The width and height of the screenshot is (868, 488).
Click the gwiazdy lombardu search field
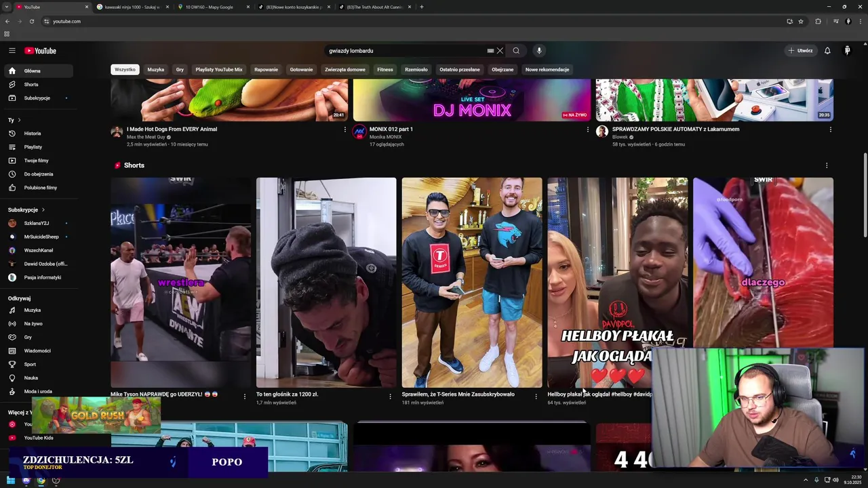(407, 51)
